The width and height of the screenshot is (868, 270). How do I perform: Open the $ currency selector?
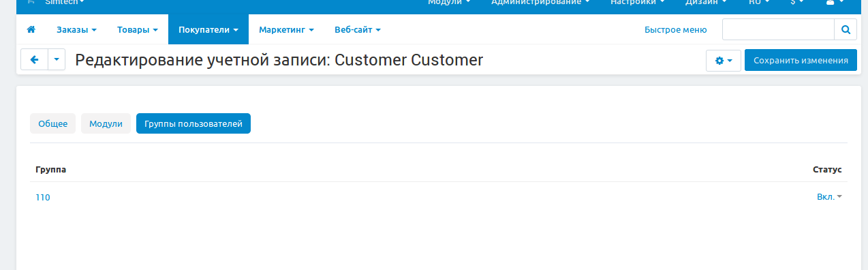[x=797, y=3]
